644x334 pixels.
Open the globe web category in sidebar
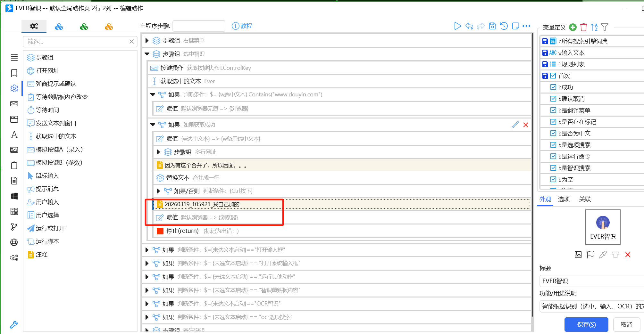click(14, 242)
